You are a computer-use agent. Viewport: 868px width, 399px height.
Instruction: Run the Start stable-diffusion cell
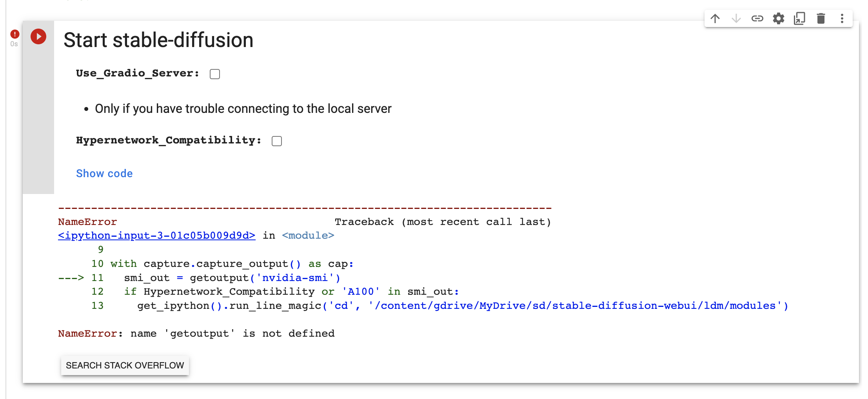point(38,37)
